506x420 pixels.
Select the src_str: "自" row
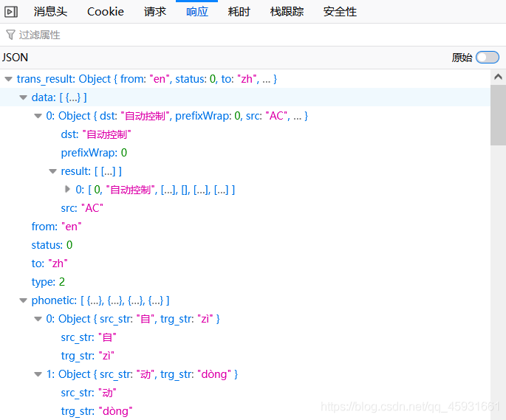pos(245,337)
